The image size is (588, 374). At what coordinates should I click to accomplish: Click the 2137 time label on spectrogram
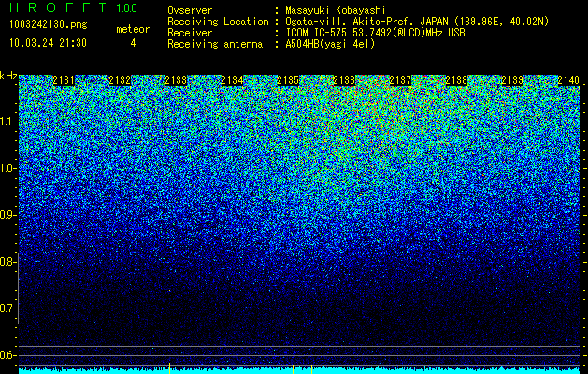click(x=400, y=80)
